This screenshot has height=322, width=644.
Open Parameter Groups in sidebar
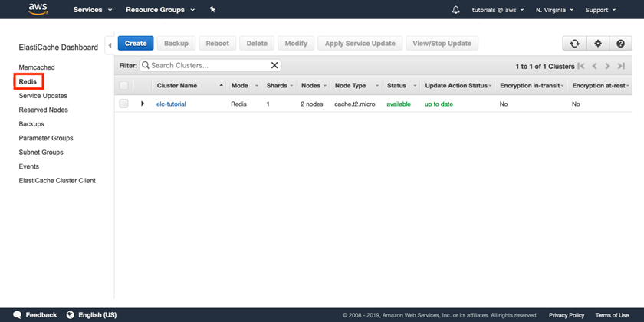tap(46, 138)
